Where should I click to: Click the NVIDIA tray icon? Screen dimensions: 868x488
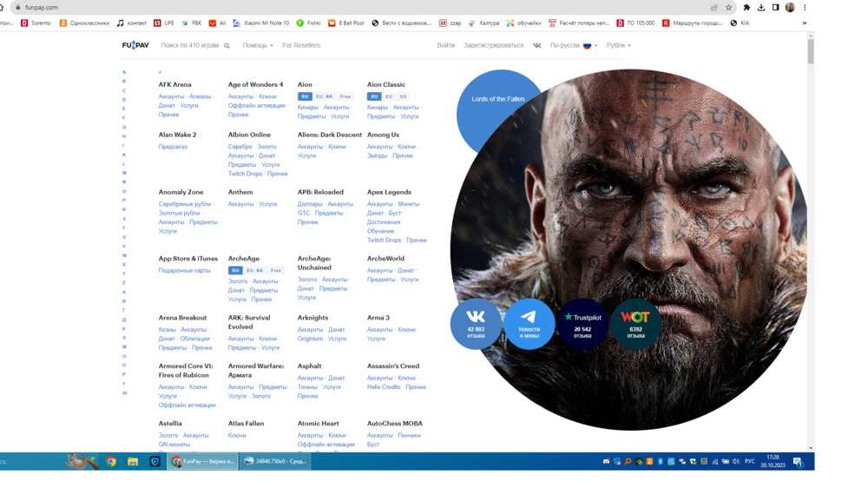(x=639, y=461)
